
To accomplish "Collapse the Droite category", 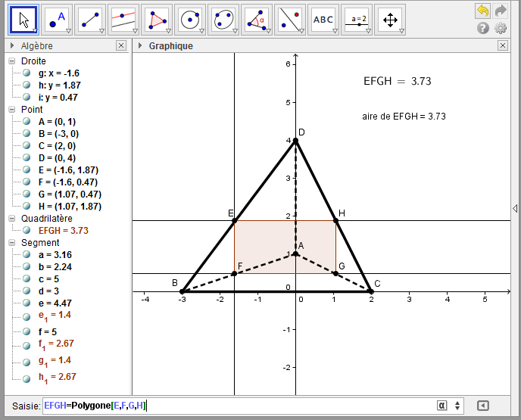I will pos(12,61).
